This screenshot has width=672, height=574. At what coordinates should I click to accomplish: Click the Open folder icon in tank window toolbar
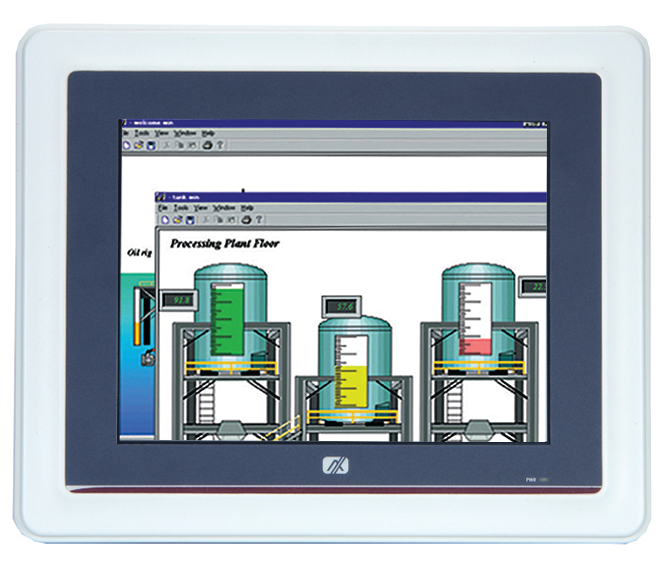tap(175, 219)
